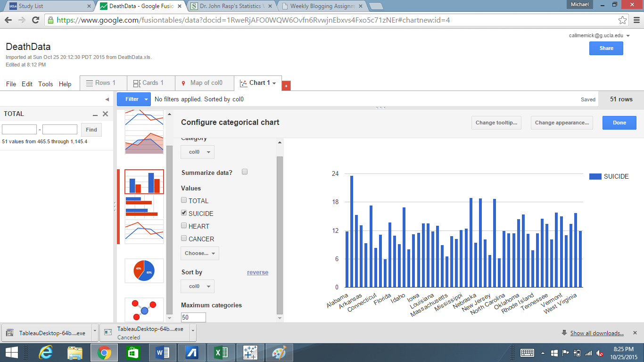This screenshot has height=362, width=644.
Task: Open the Sort by col0 dropdown
Action: click(198, 286)
